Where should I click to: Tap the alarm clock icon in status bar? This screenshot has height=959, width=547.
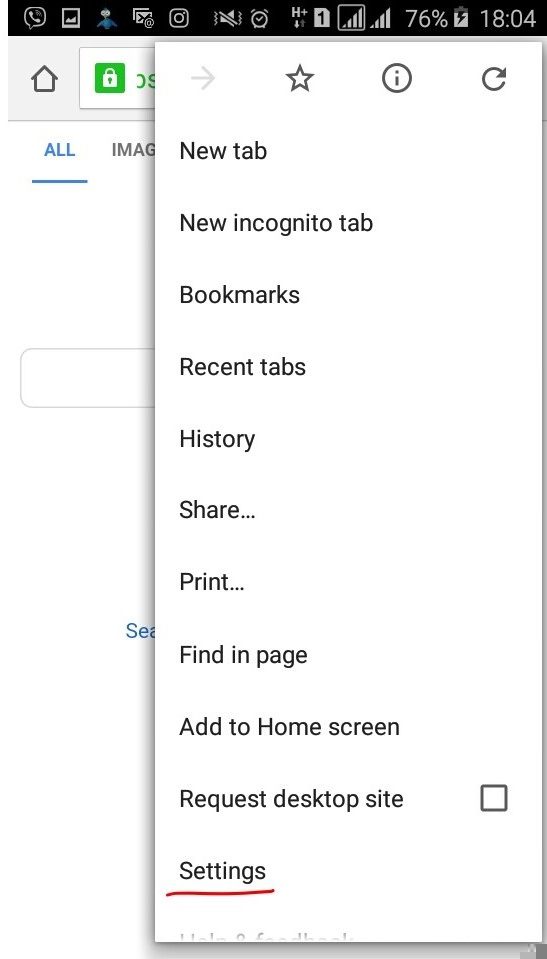point(259,18)
